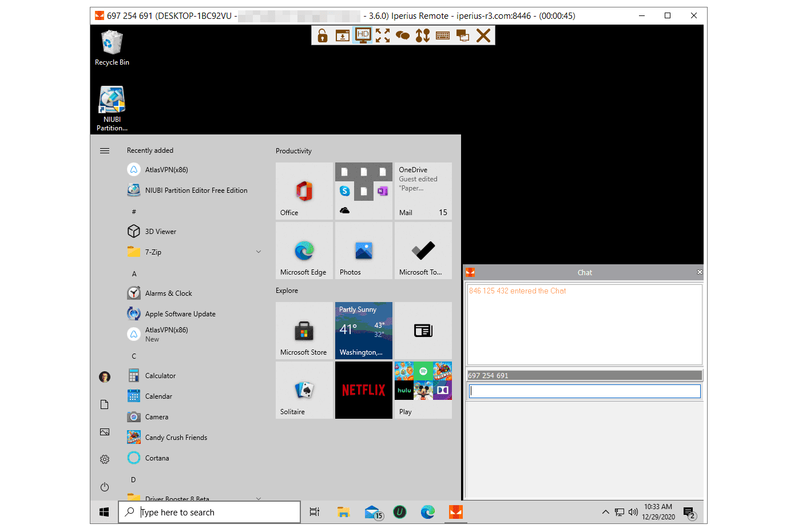This screenshot has height=532, width=798.
Task: Open network icon in system tray
Action: (620, 512)
